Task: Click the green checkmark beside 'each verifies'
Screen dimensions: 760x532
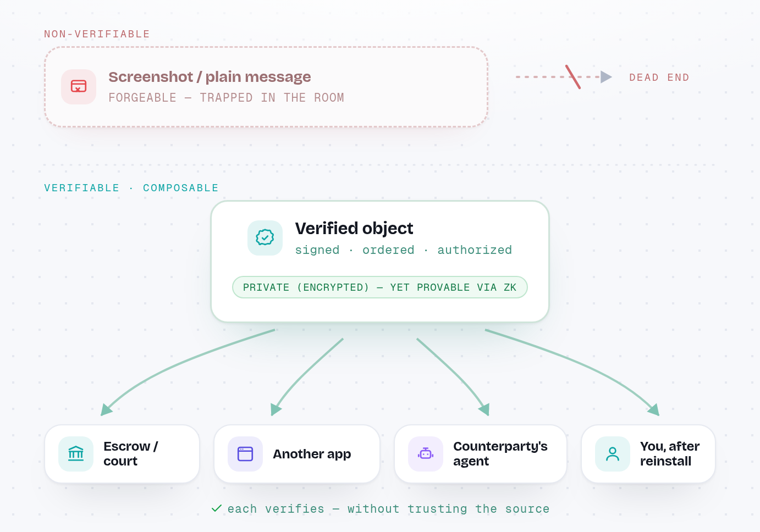Action: (217, 508)
